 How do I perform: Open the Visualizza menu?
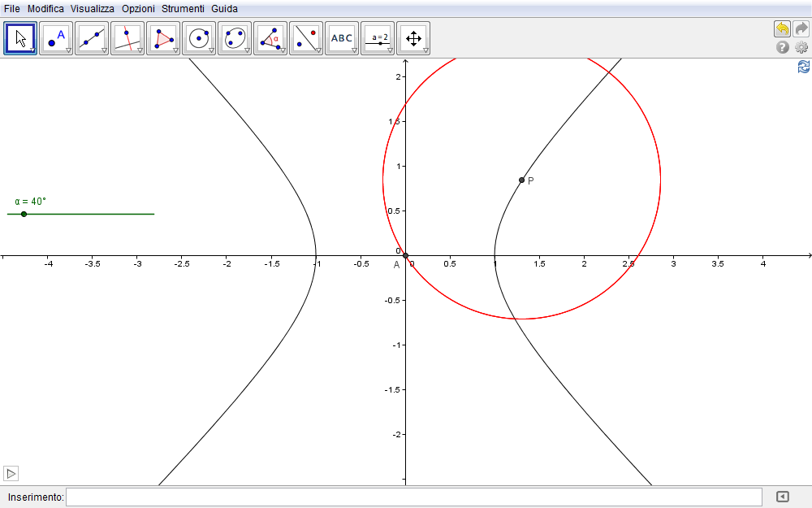point(93,8)
